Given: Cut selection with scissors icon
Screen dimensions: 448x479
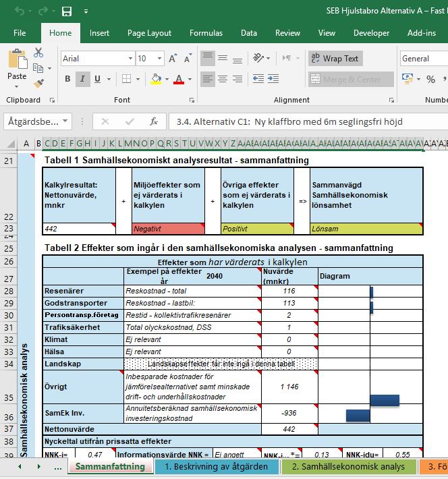Looking at the screenshot, I should 38,53.
